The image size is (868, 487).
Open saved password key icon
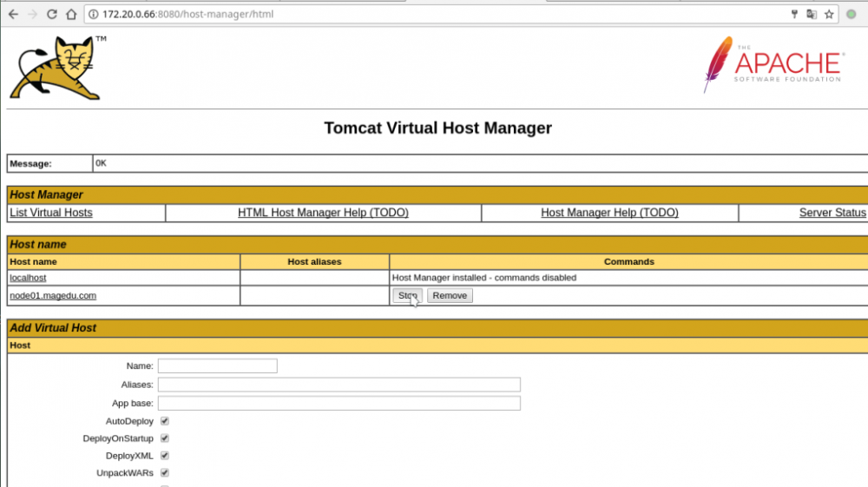click(x=794, y=15)
